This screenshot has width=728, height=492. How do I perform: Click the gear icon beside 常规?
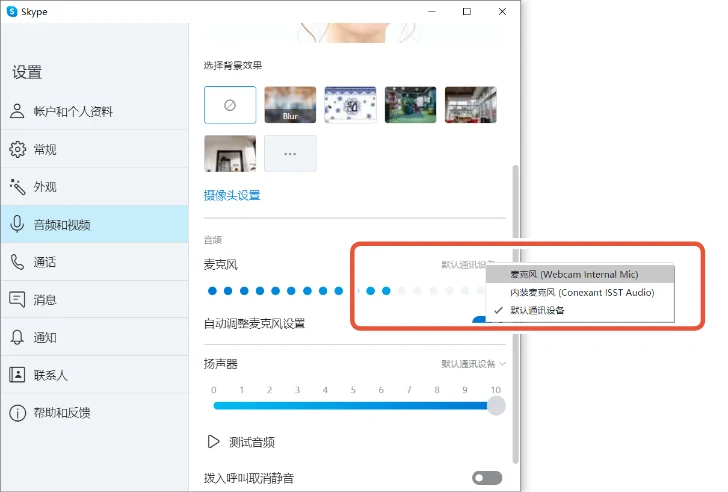(x=17, y=149)
